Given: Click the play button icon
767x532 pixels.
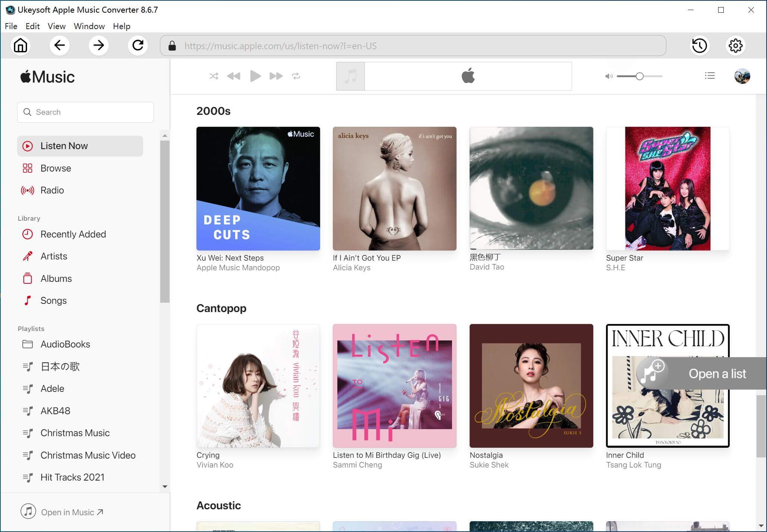Looking at the screenshot, I should click(x=255, y=76).
